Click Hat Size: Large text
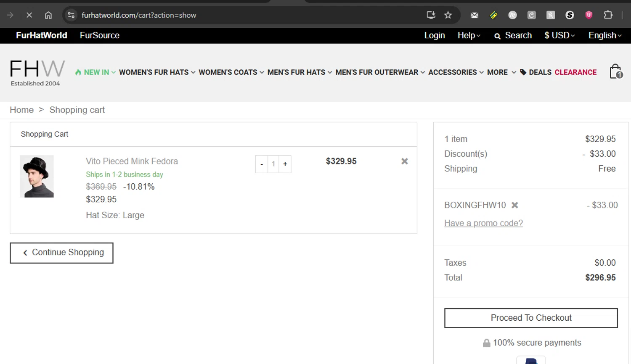Screen dimensions: 631x364 [115, 215]
